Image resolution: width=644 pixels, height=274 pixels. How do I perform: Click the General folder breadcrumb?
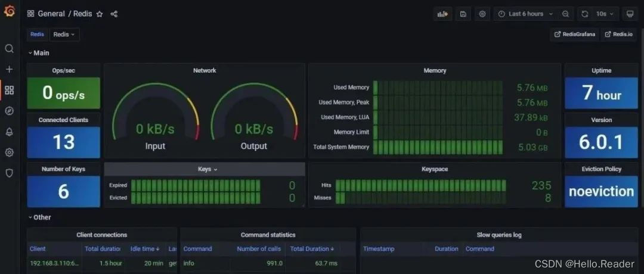click(51, 14)
